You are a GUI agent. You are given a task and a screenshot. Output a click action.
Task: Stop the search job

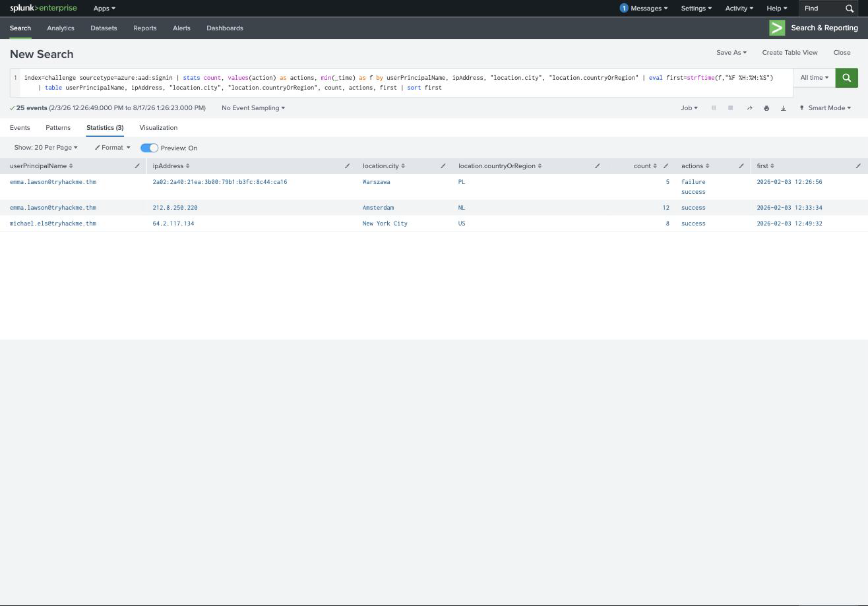[x=731, y=108]
